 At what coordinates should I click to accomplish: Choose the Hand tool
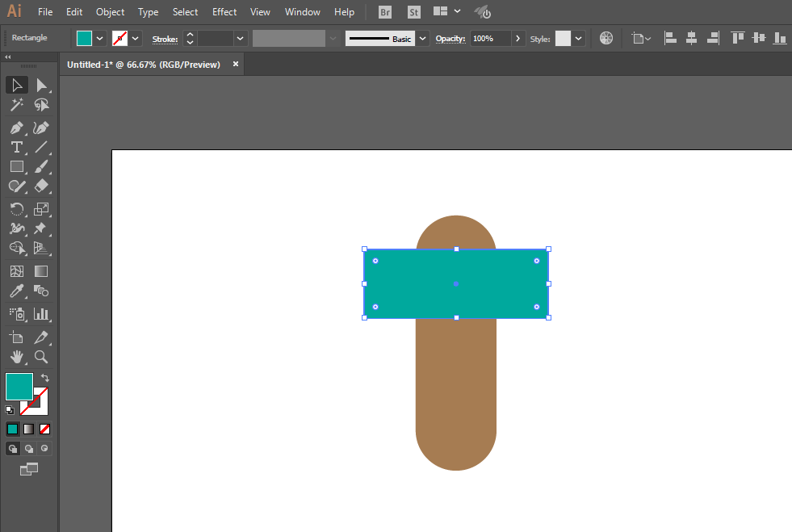pos(17,357)
